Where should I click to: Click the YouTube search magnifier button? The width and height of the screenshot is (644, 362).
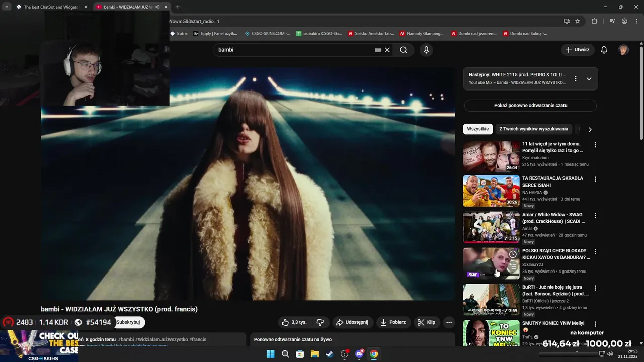pos(404,50)
